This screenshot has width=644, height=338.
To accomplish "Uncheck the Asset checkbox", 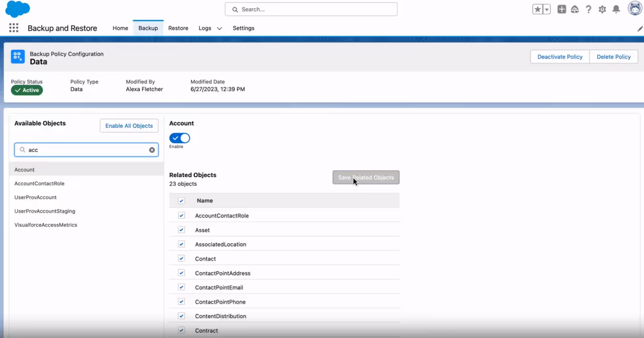I will (x=181, y=230).
